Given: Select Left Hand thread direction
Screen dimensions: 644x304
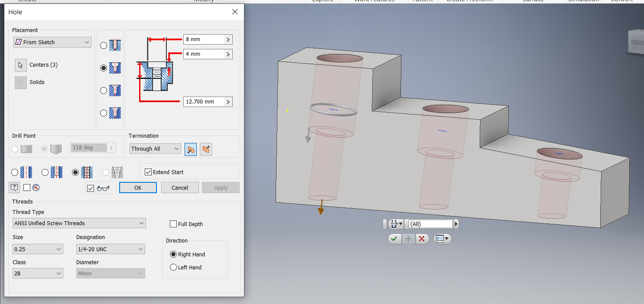Looking at the screenshot, I should coord(173,268).
